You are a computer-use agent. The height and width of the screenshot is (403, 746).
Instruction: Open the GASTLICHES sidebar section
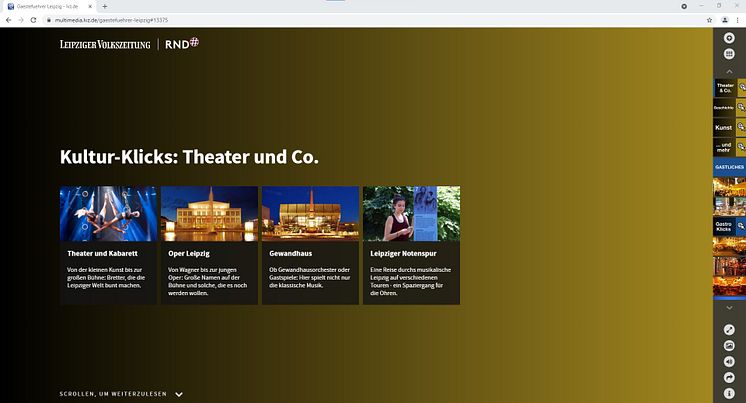coord(729,167)
